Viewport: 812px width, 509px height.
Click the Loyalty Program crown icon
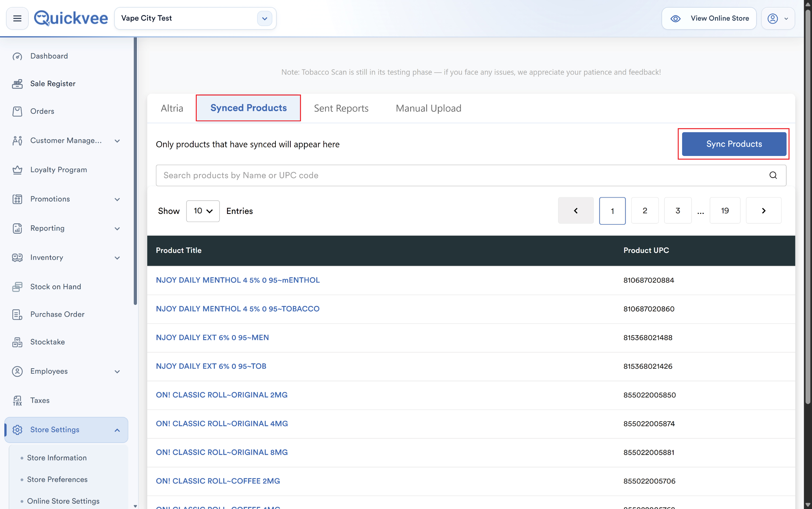point(17,170)
